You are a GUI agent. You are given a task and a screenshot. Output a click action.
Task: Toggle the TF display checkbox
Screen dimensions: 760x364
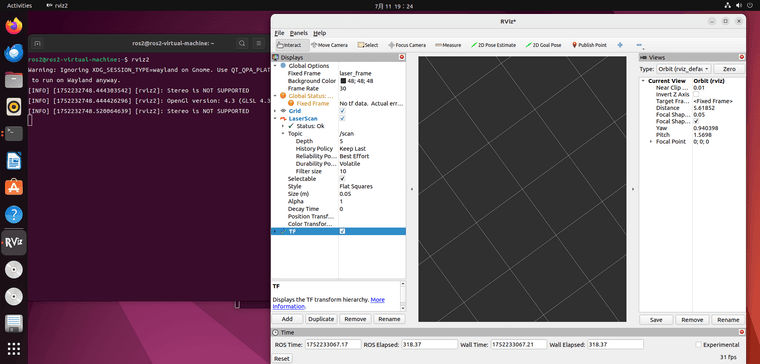click(342, 232)
